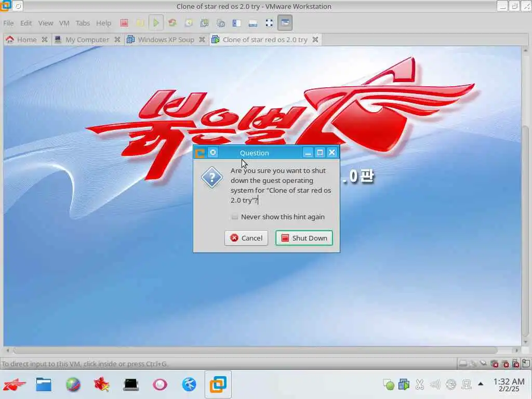Expand hidden tray icons with up arrow
Screen dimensions: 532x399
click(x=481, y=384)
